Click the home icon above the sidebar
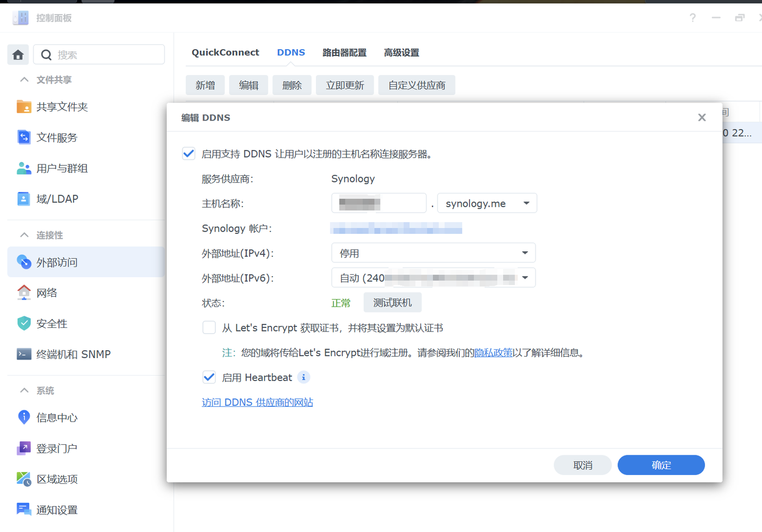This screenshot has height=532, width=762. 17,54
